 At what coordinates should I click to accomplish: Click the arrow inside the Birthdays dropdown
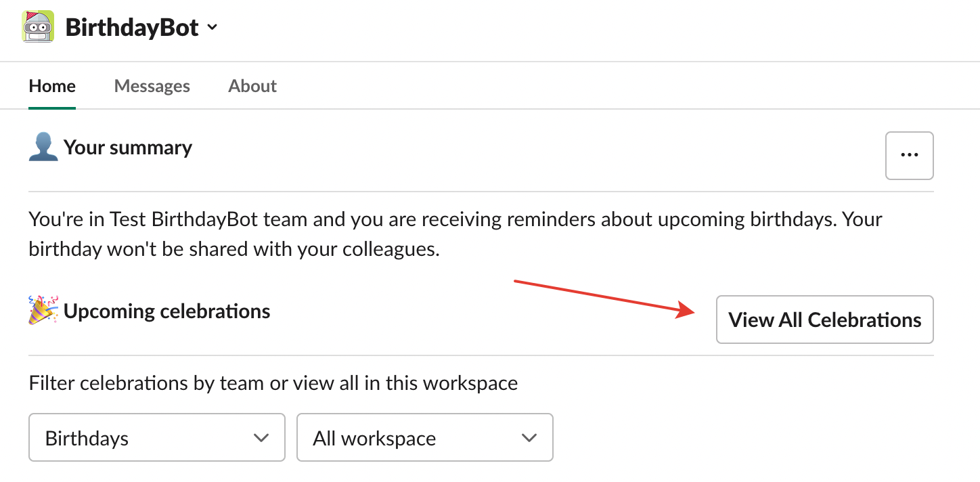coord(261,438)
